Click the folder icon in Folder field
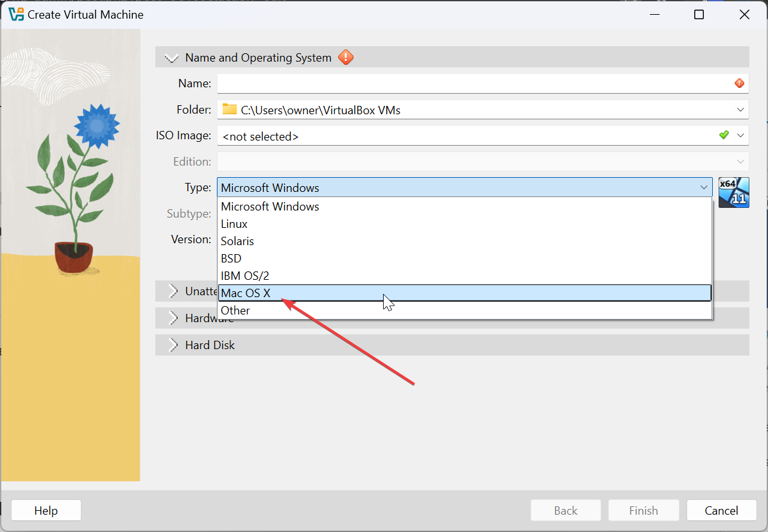 tap(230, 110)
